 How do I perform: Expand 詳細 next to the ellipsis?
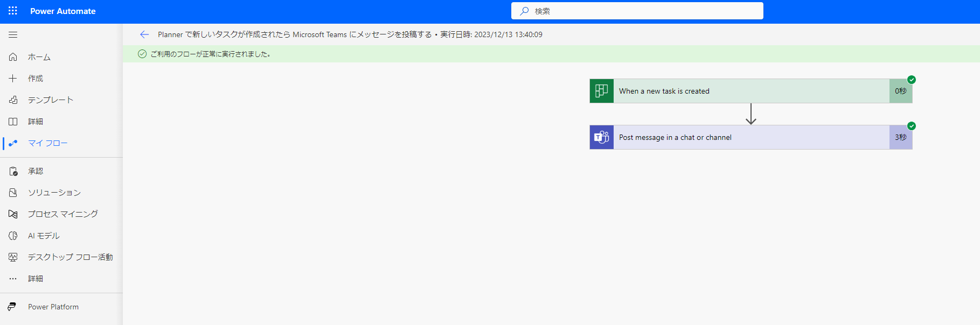tap(36, 279)
